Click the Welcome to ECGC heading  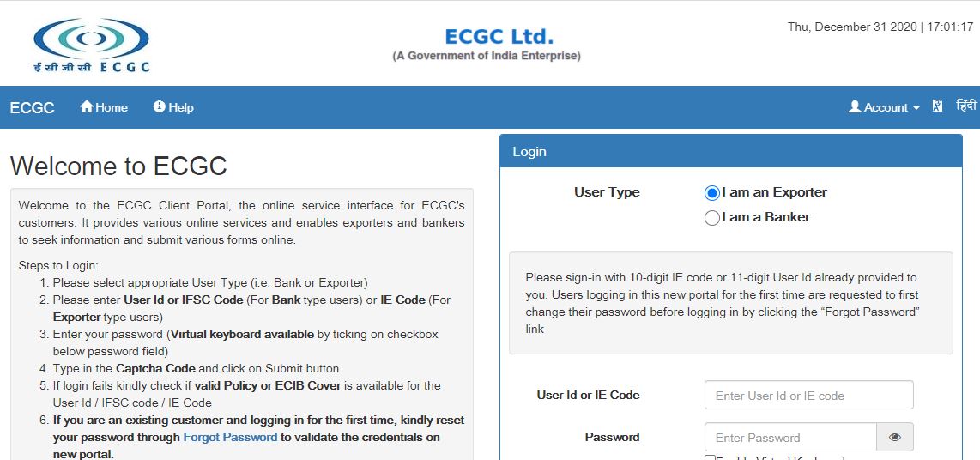pyautogui.click(x=118, y=166)
